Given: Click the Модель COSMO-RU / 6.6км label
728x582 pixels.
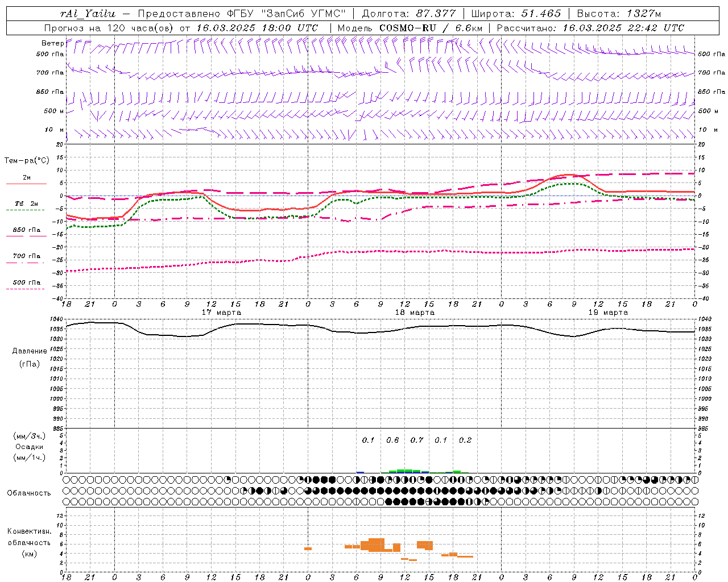Looking at the screenshot, I should click(409, 28).
